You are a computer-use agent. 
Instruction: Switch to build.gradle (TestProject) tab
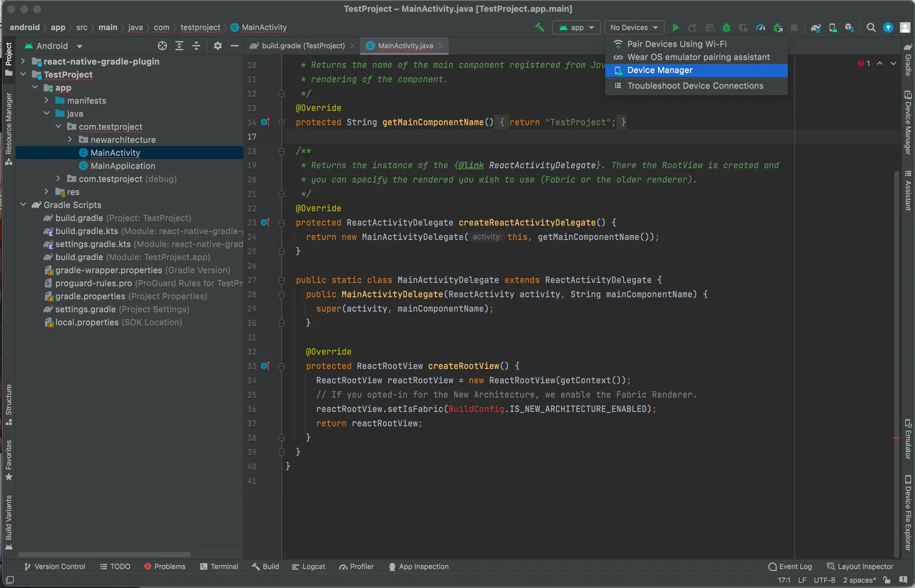[302, 46]
